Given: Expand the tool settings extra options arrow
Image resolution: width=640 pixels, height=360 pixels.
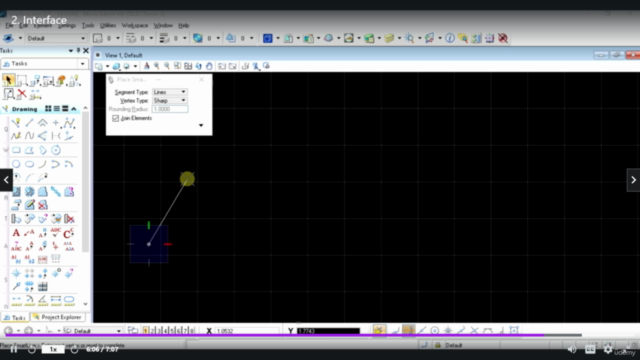Looking at the screenshot, I should (201, 125).
